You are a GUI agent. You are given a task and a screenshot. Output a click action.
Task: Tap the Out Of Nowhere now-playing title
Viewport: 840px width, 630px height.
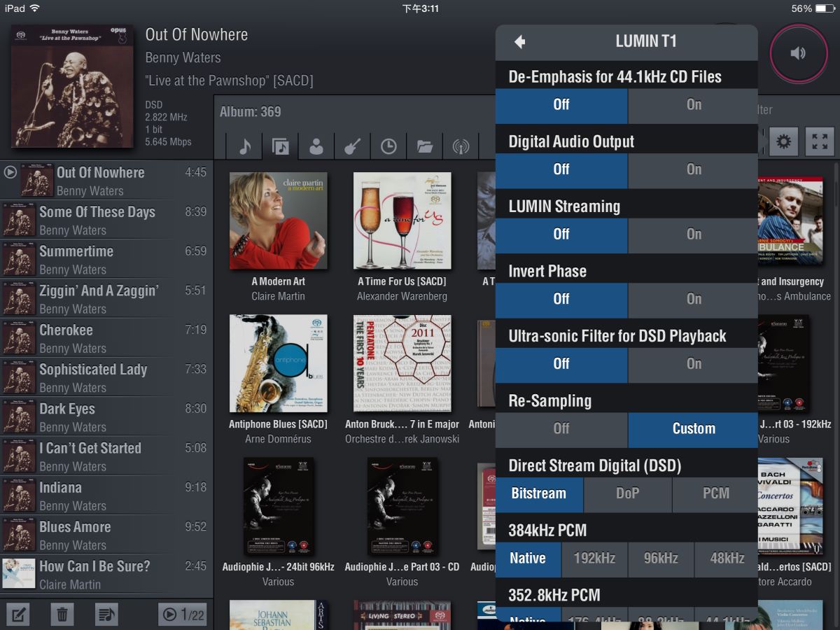point(197,35)
